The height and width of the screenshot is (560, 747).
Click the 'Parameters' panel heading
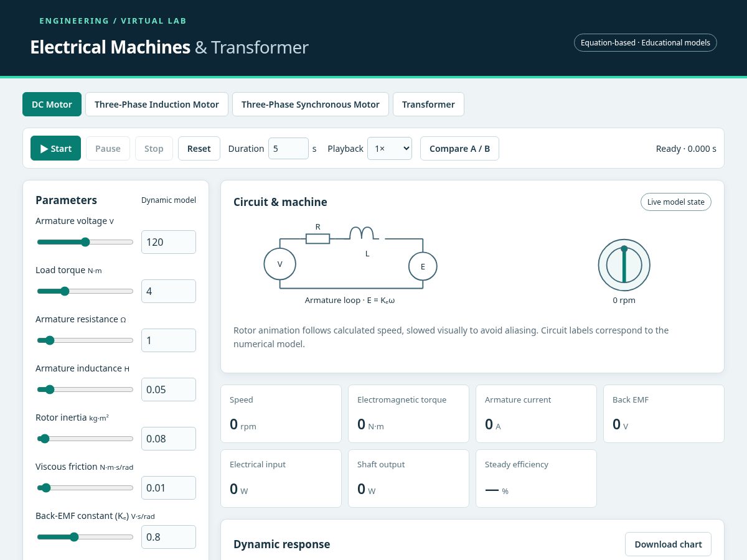tap(66, 200)
